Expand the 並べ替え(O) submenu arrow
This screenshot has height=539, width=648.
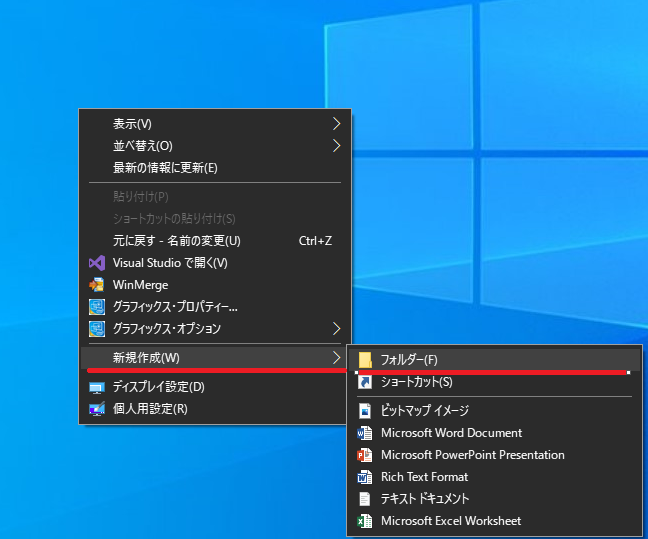pyautogui.click(x=336, y=145)
